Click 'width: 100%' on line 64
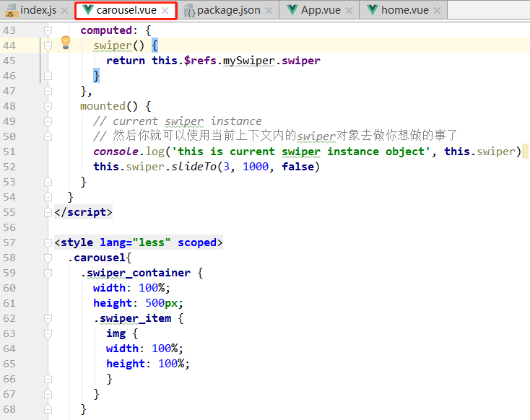This screenshot has width=530, height=420. (142, 349)
